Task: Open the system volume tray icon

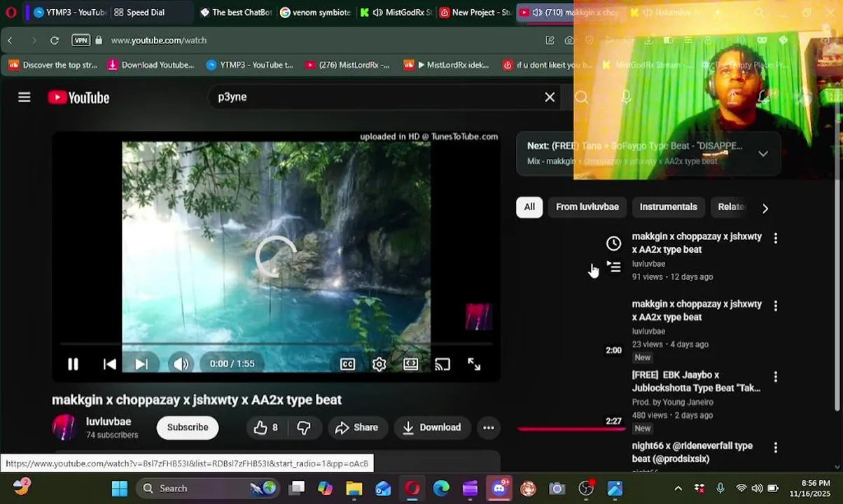Action: [758, 489]
